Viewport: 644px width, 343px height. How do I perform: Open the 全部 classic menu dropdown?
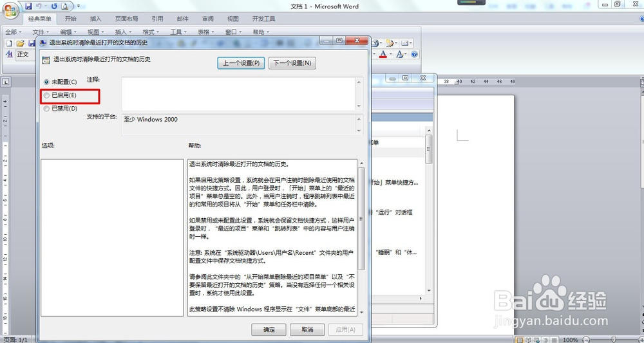pos(13,32)
